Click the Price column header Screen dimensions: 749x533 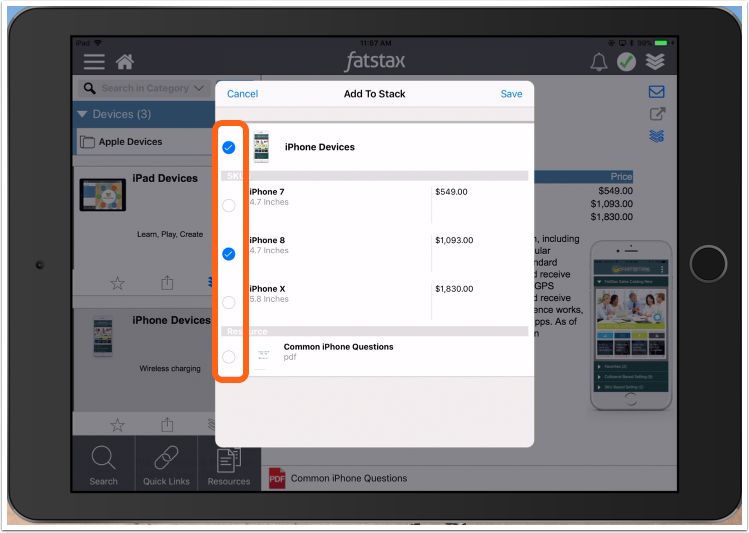621,176
